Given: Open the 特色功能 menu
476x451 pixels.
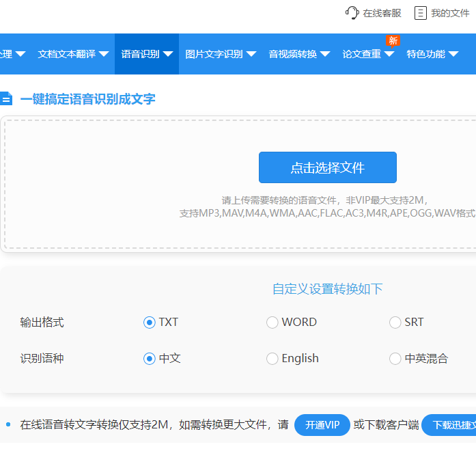Looking at the screenshot, I should pyautogui.click(x=432, y=54).
